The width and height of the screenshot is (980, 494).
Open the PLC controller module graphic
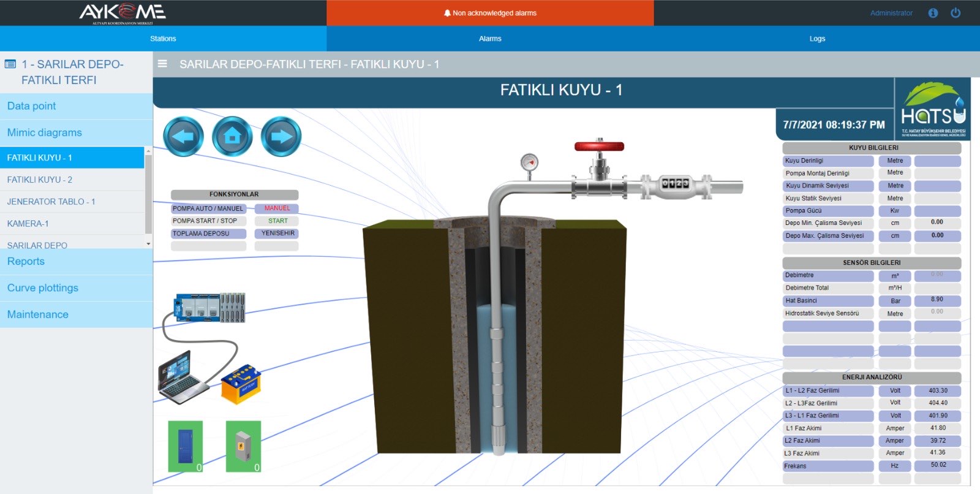[x=210, y=308]
